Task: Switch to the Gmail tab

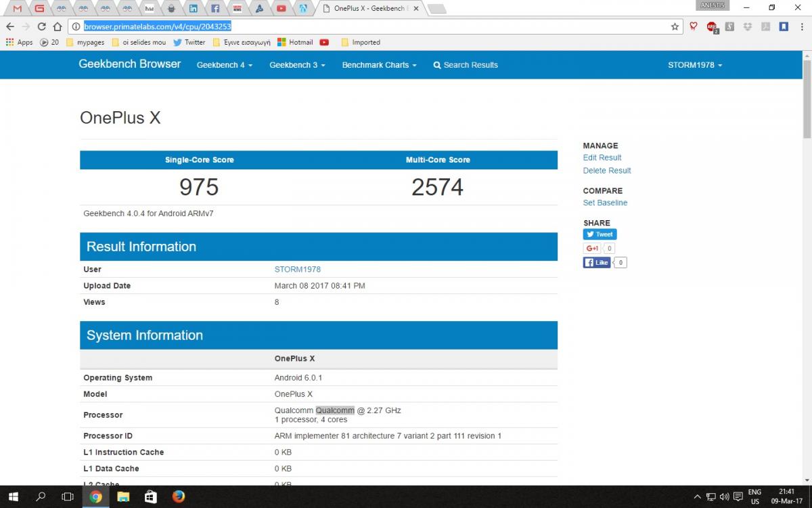Action: coord(18,9)
